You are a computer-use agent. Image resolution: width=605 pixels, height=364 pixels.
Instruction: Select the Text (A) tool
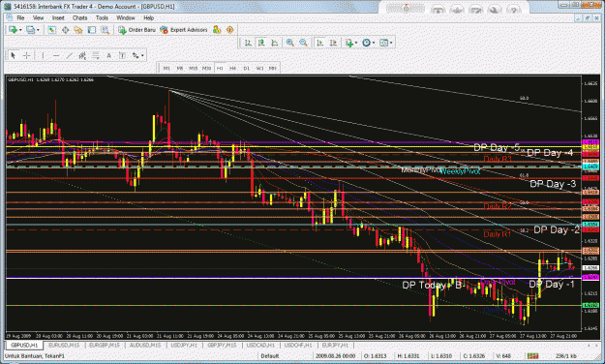pyautogui.click(x=108, y=55)
